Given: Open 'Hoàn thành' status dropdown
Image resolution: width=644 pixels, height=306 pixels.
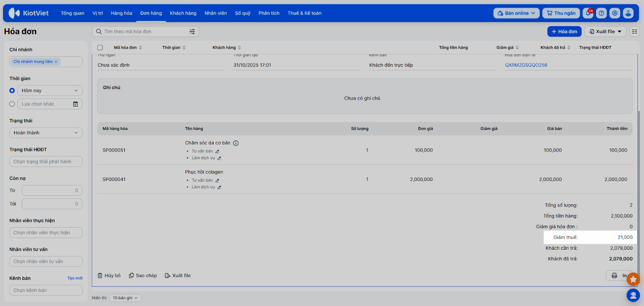Looking at the screenshot, I should [x=46, y=133].
